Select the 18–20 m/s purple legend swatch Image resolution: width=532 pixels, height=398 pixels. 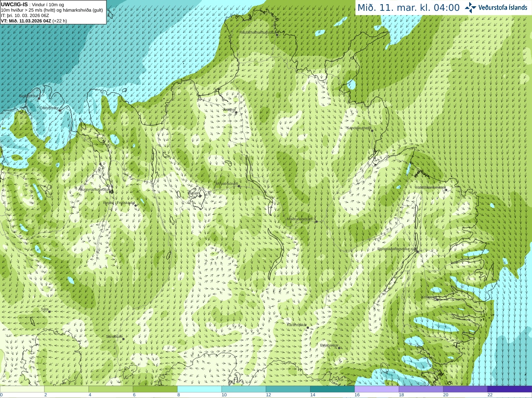pos(421,389)
